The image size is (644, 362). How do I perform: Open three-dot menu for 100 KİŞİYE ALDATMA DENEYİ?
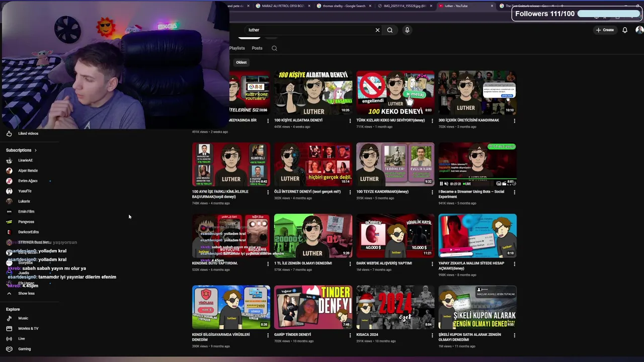(350, 121)
